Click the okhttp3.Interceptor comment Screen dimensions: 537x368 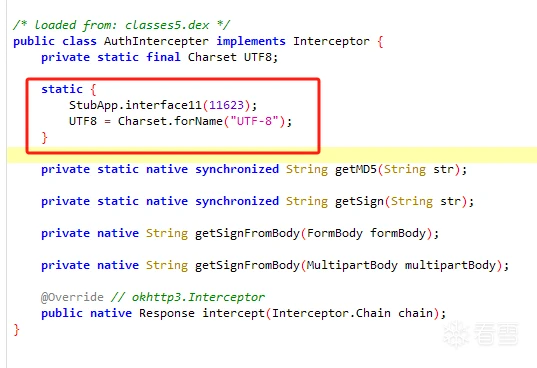188,297
